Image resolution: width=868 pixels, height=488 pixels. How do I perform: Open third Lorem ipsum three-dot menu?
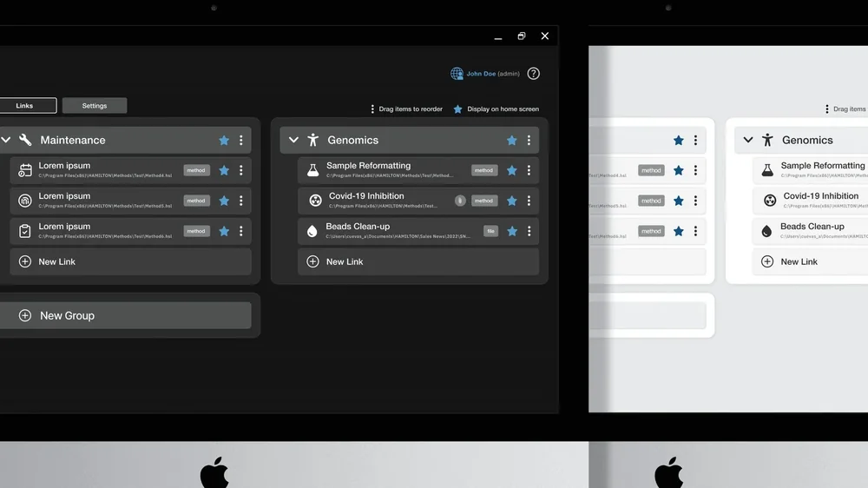pos(240,231)
